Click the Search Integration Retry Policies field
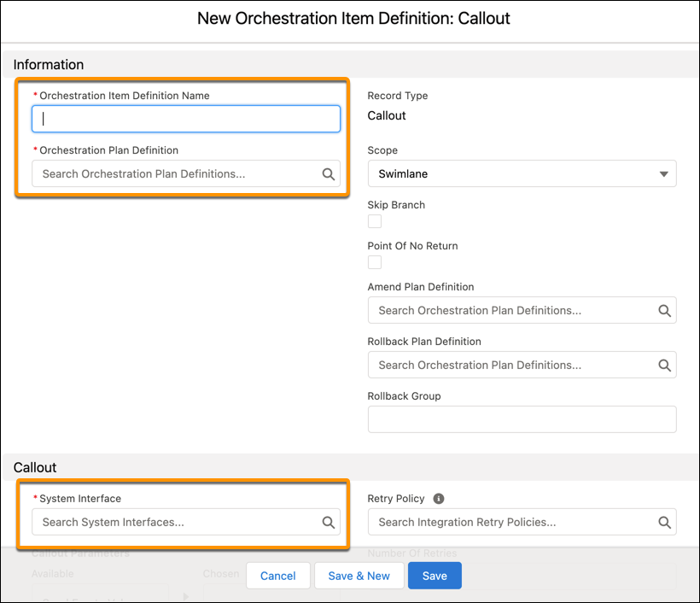The height and width of the screenshot is (603, 700). [x=504, y=522]
